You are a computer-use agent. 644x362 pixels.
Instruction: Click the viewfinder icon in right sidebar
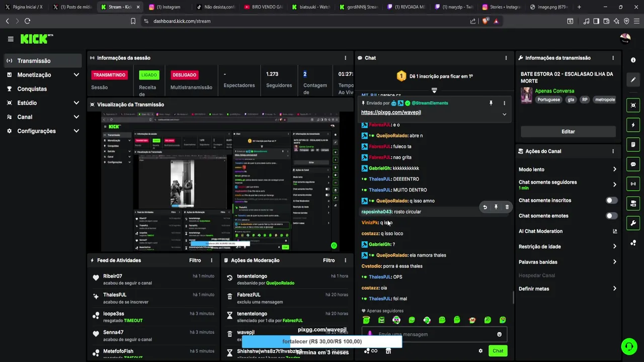tap(633, 105)
